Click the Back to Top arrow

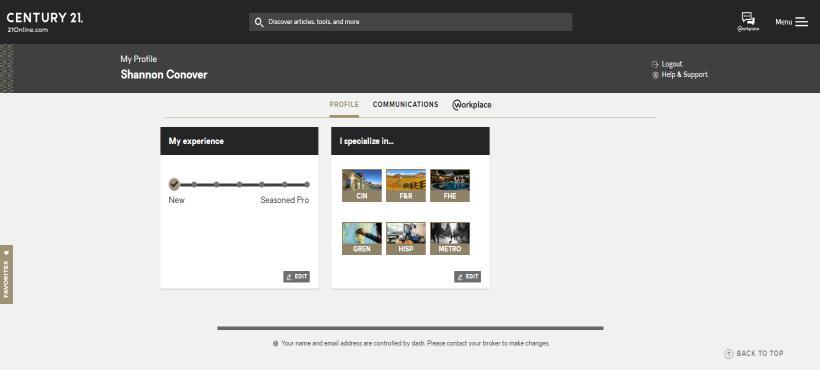click(728, 354)
